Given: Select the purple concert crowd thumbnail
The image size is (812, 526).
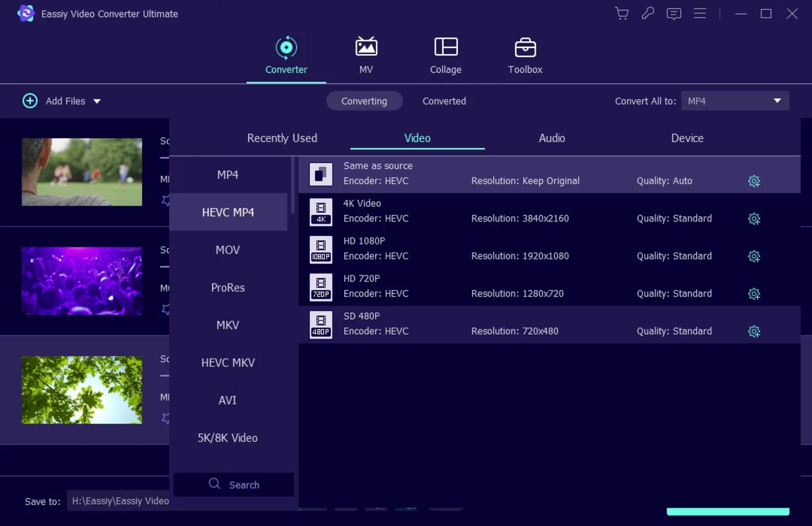Looking at the screenshot, I should point(82,281).
